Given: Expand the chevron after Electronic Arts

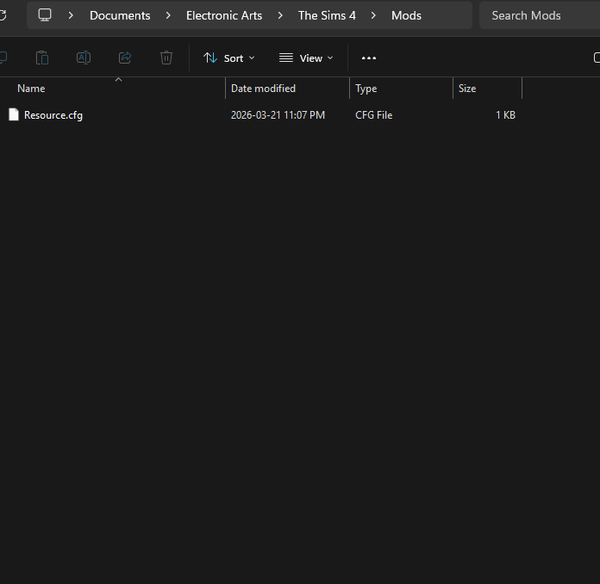Looking at the screenshot, I should [280, 16].
